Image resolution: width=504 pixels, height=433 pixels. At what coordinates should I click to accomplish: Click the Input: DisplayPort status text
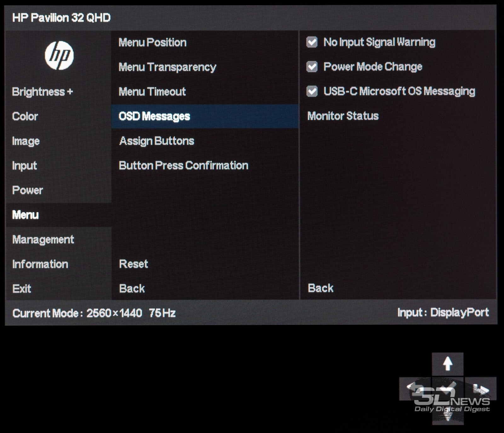(x=443, y=312)
